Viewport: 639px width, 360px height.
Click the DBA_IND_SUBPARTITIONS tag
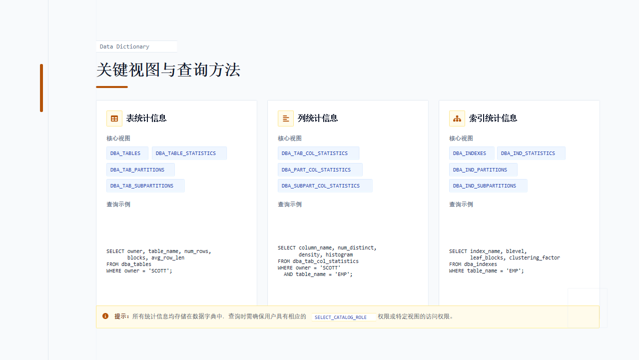pyautogui.click(x=488, y=186)
